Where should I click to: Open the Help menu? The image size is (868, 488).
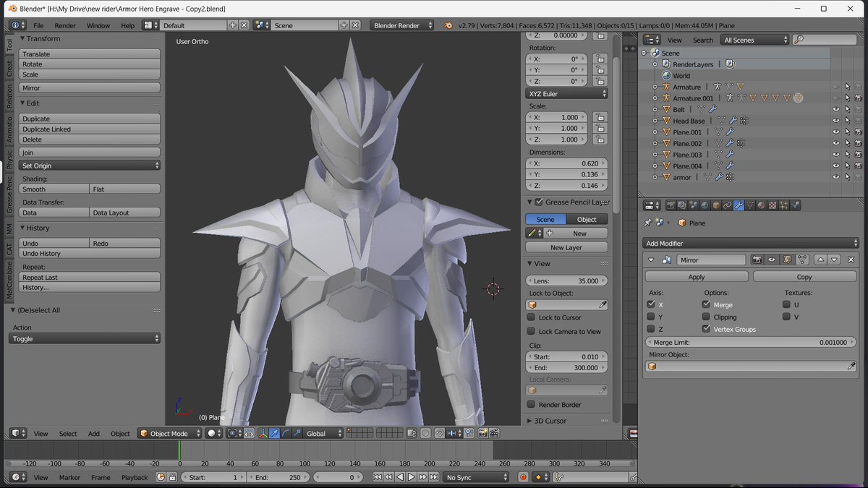[128, 25]
